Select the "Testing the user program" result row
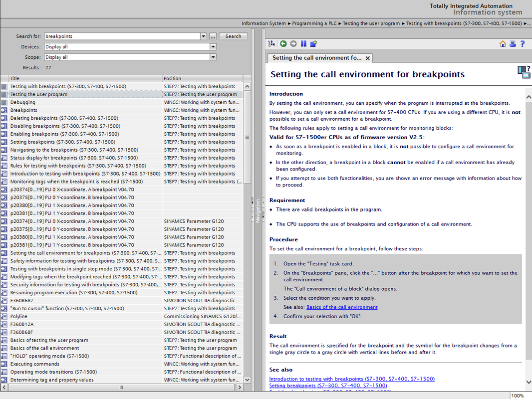Viewport: 532px width, 399px height. pos(122,95)
